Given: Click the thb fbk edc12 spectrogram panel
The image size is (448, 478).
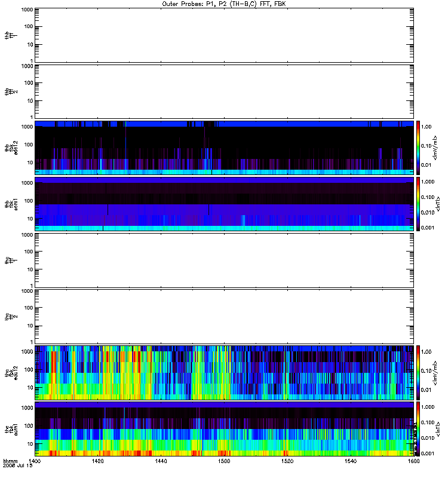Looking at the screenshot, I should click(x=224, y=148).
